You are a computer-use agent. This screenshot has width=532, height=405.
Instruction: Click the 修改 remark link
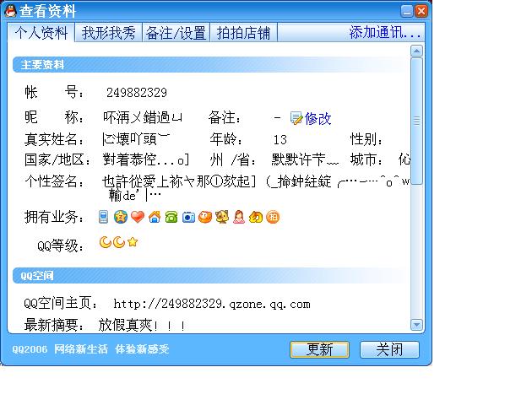coord(318,118)
